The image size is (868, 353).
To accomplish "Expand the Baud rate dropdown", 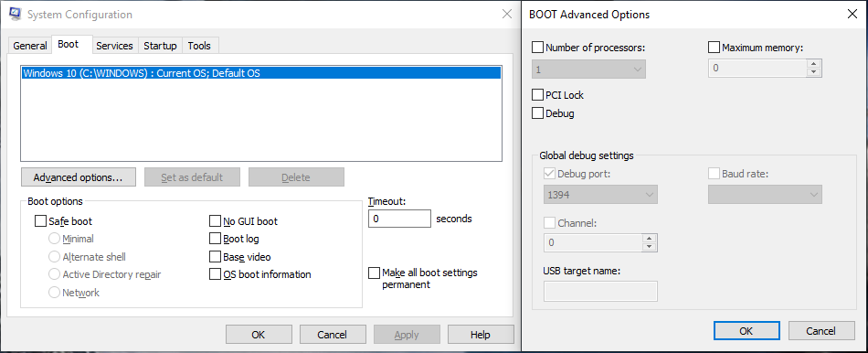I will pyautogui.click(x=765, y=195).
